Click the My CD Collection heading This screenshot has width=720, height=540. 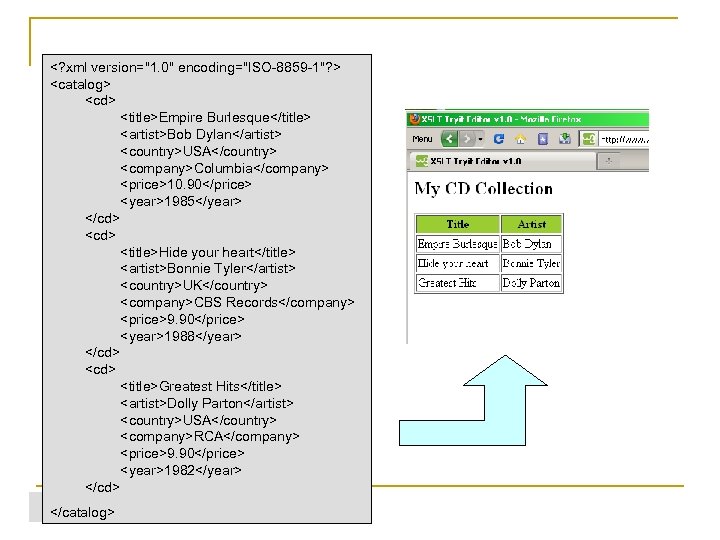484,189
